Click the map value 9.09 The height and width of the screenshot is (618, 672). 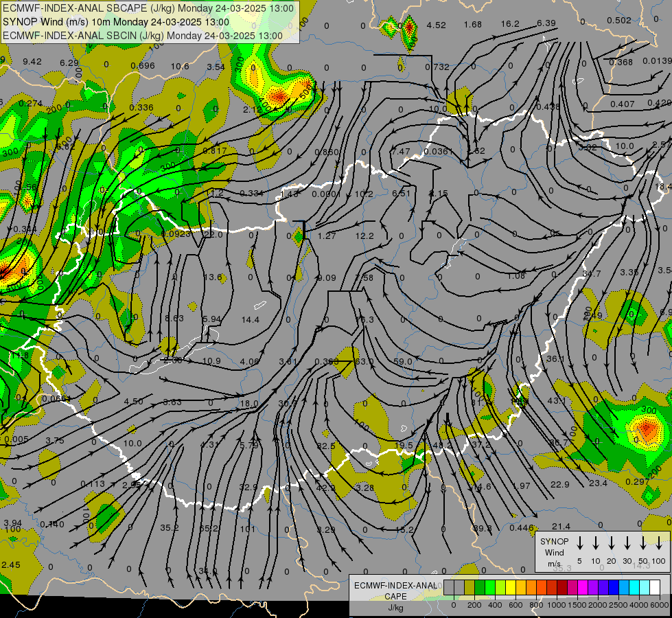327,278
